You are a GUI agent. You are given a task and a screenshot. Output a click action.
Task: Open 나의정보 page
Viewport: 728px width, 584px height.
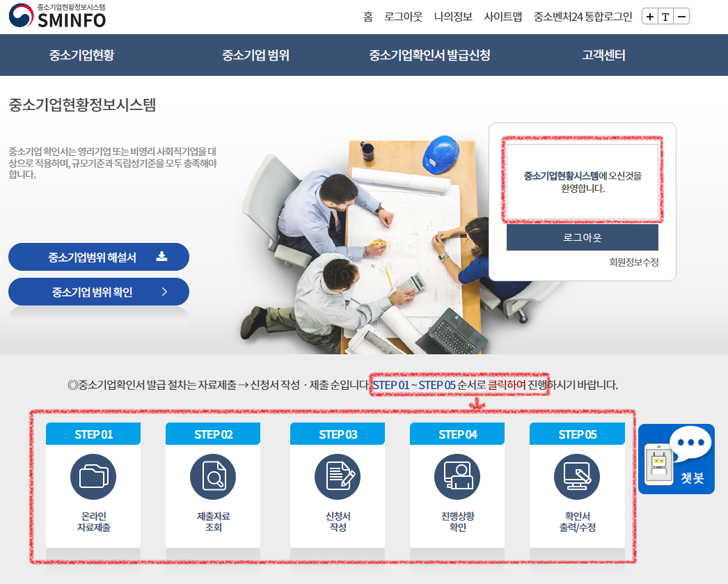453,17
